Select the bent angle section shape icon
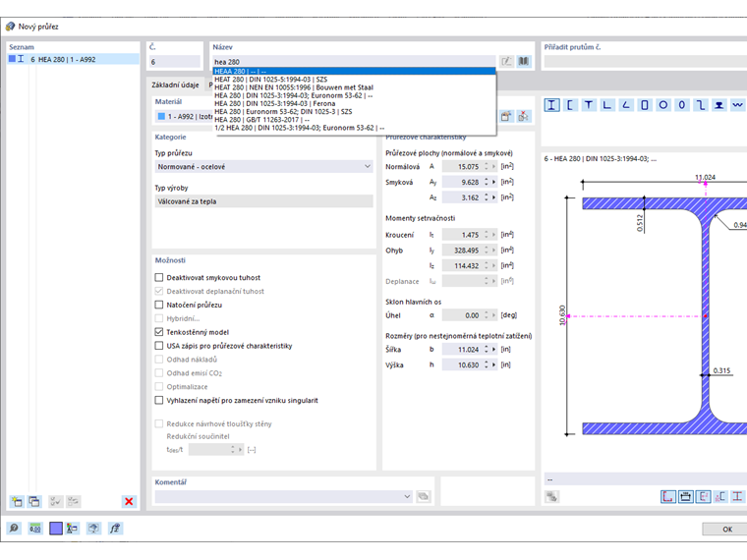Screen dimensions: 747x560 click(626, 105)
